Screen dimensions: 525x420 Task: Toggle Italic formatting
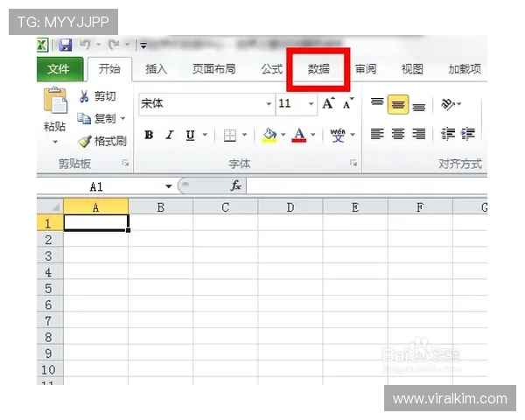[170, 135]
